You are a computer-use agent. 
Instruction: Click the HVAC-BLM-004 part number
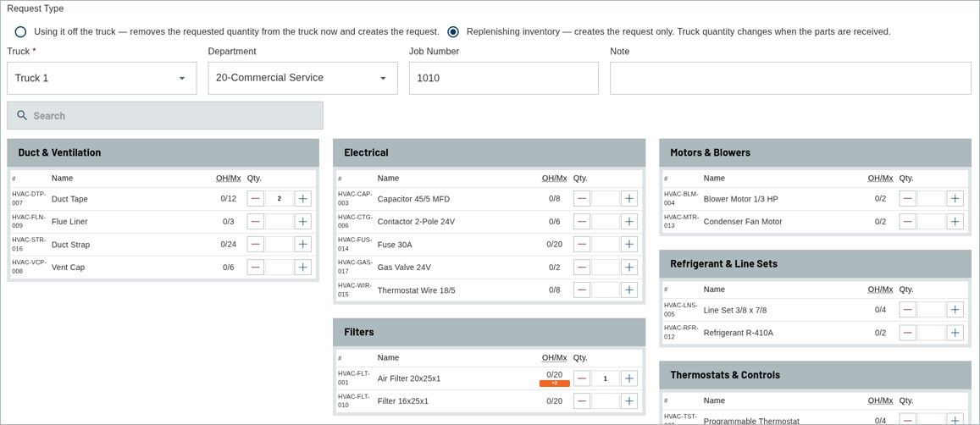coord(681,199)
